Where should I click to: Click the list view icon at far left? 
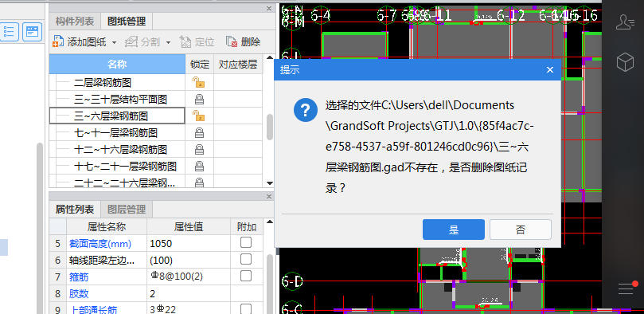(9, 32)
